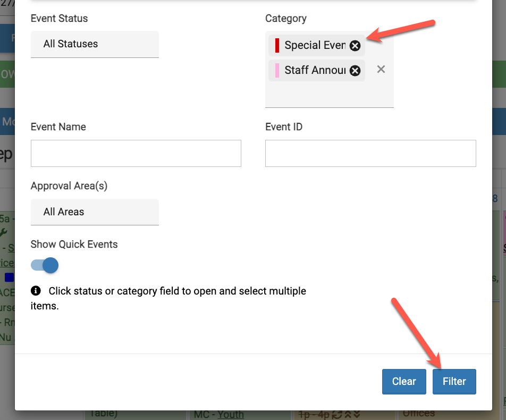Expand the Approval Area(s) All Areas dropdown
Viewport: 506px width, 420px height.
(95, 212)
